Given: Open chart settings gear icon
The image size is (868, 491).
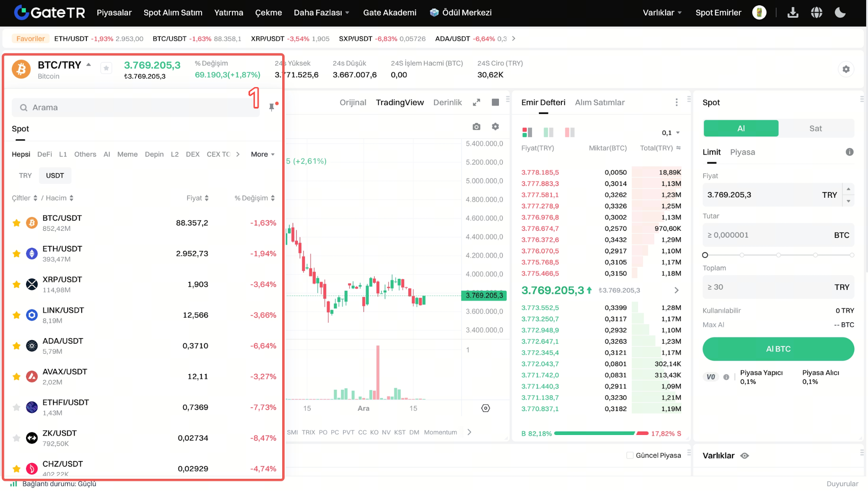Looking at the screenshot, I should (x=495, y=126).
